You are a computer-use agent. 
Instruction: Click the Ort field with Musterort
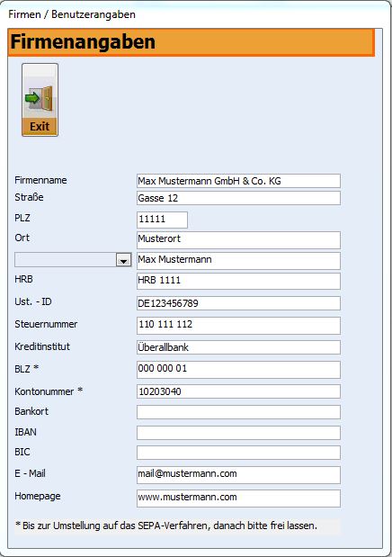(238, 239)
